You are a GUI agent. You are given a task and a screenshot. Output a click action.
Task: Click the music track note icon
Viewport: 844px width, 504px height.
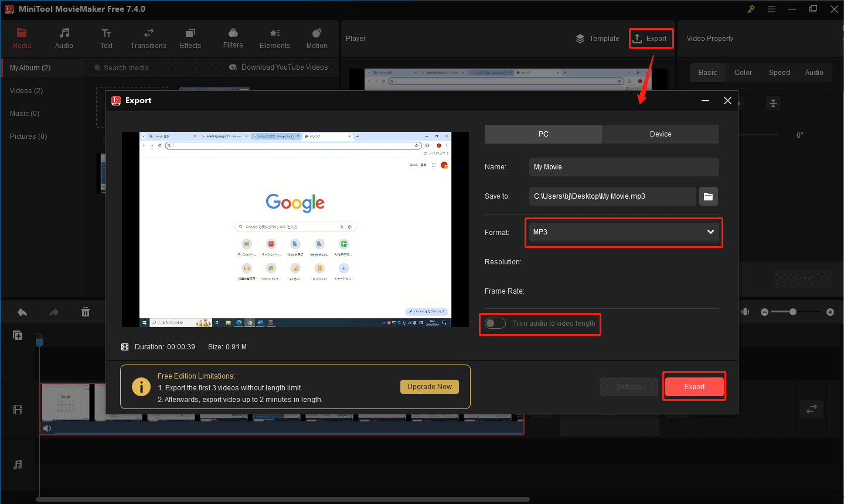pyautogui.click(x=18, y=465)
